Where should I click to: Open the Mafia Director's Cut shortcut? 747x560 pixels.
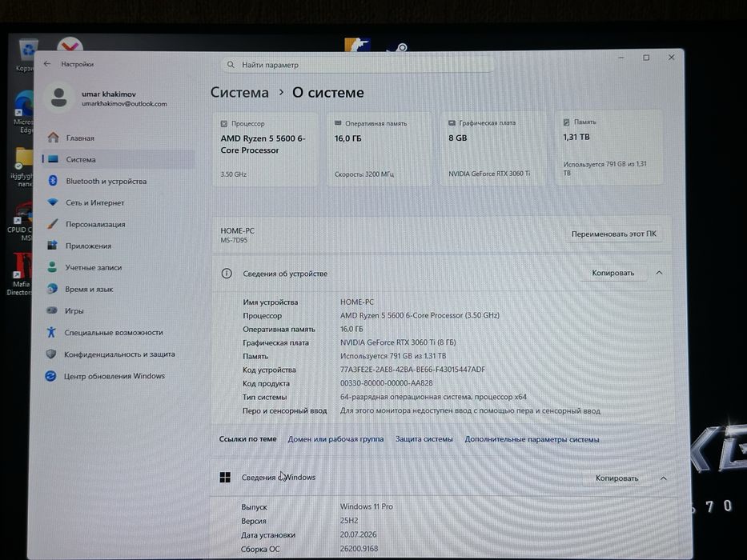tap(22, 274)
